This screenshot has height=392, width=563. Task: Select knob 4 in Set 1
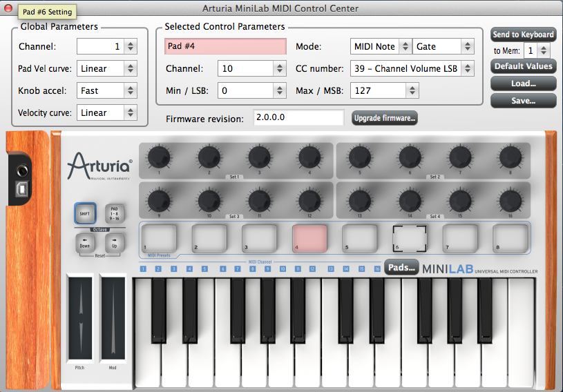pyautogui.click(x=309, y=157)
